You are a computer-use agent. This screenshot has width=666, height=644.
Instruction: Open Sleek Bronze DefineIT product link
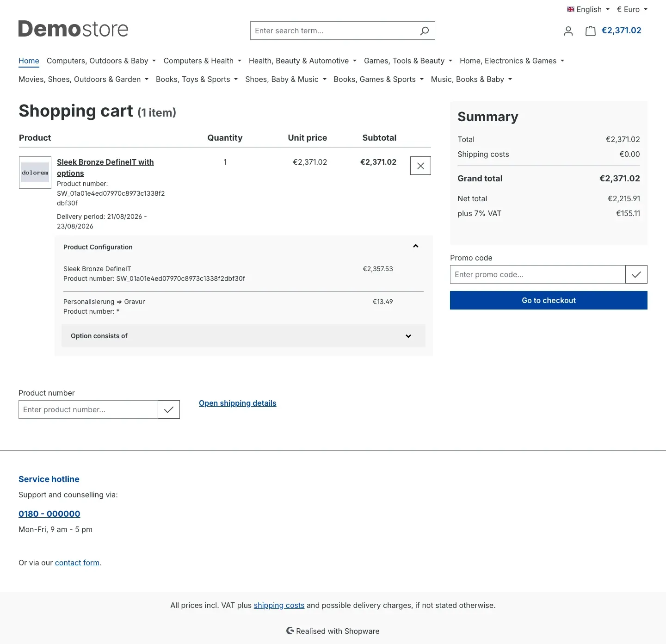[105, 167]
